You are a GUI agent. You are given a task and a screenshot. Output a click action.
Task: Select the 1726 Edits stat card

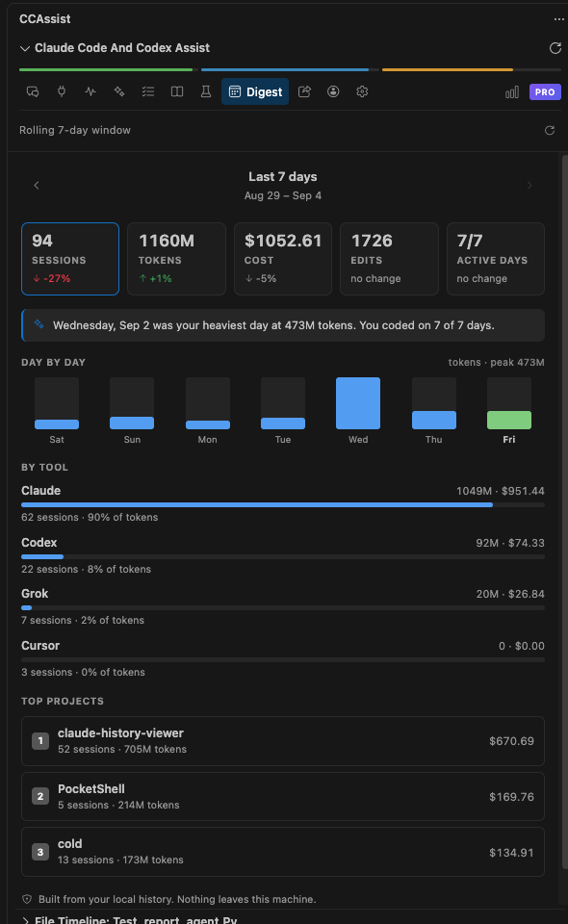390,259
